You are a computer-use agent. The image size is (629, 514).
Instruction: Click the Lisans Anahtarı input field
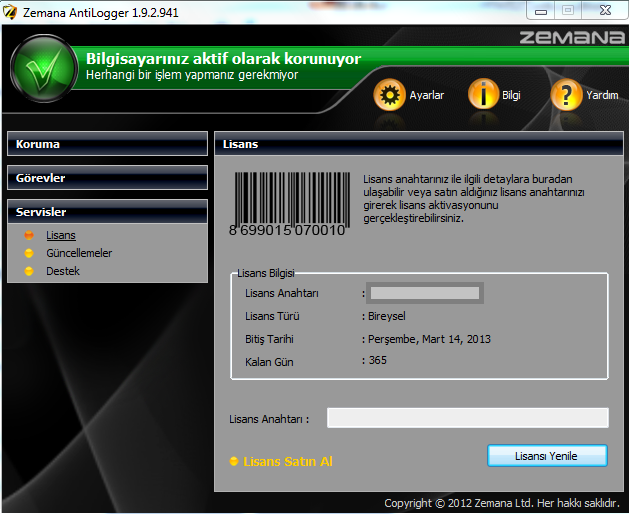[468, 418]
